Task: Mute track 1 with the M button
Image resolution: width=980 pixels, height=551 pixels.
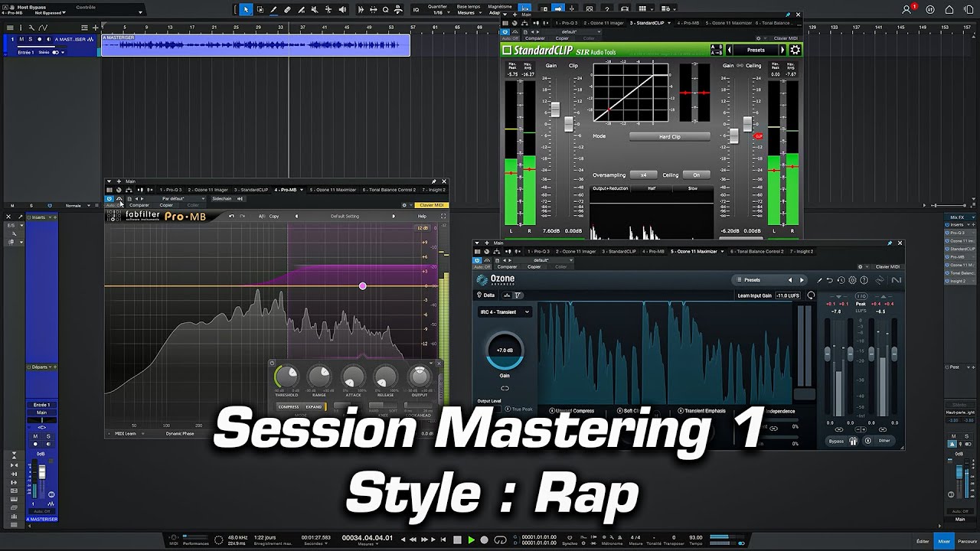Action: point(21,39)
